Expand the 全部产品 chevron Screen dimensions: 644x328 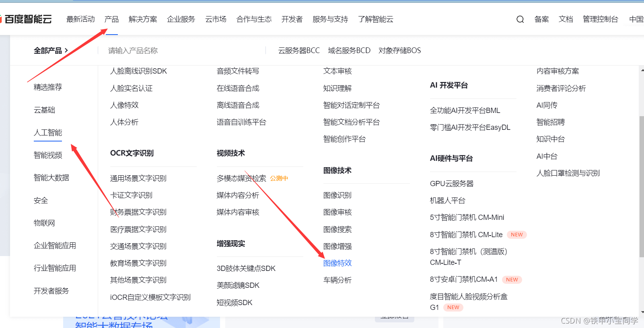coord(66,51)
